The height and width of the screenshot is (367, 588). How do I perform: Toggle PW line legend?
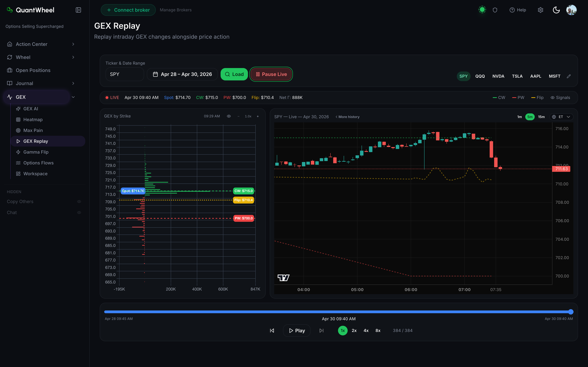coord(518,98)
